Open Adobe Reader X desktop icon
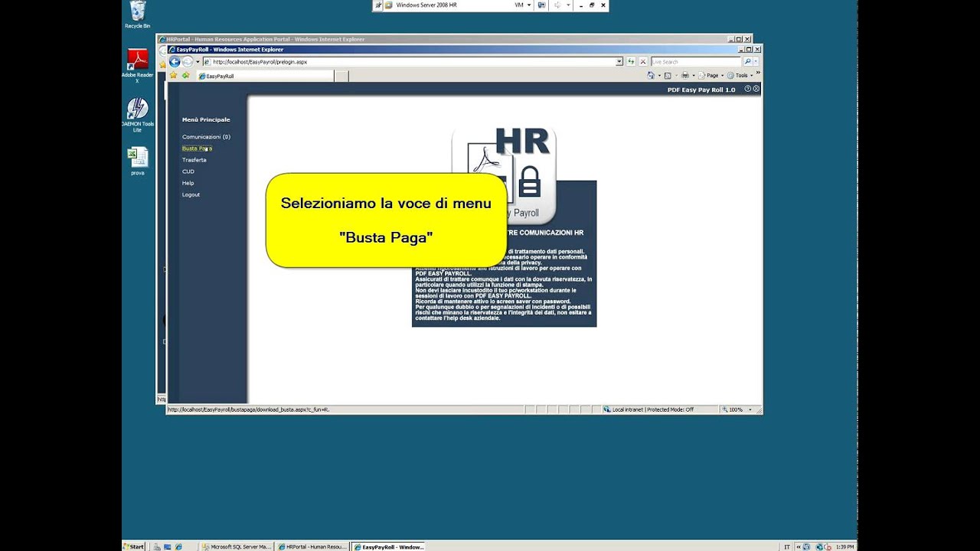This screenshot has height=551, width=980. (x=137, y=66)
